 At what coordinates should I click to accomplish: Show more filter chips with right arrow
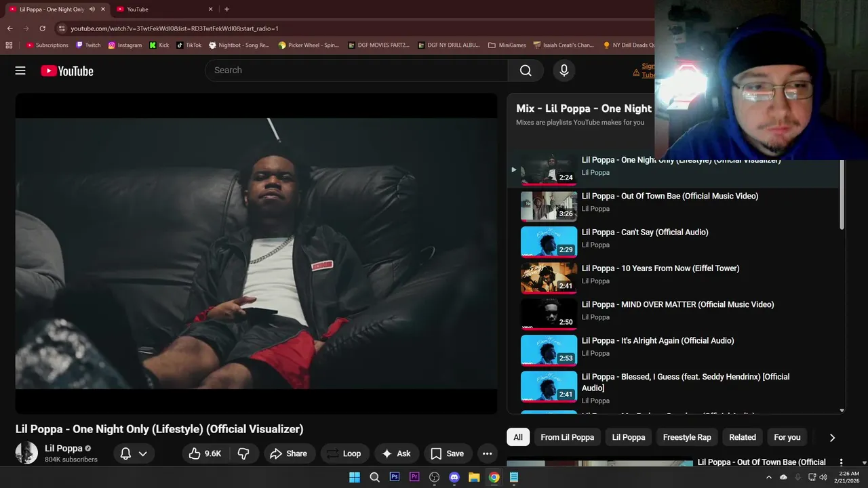pyautogui.click(x=832, y=437)
